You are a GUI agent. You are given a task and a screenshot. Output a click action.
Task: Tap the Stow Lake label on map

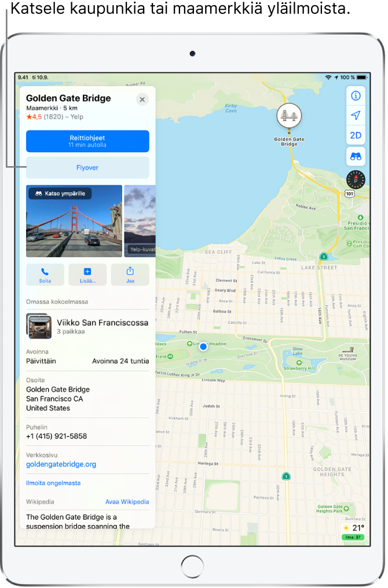coord(298,351)
